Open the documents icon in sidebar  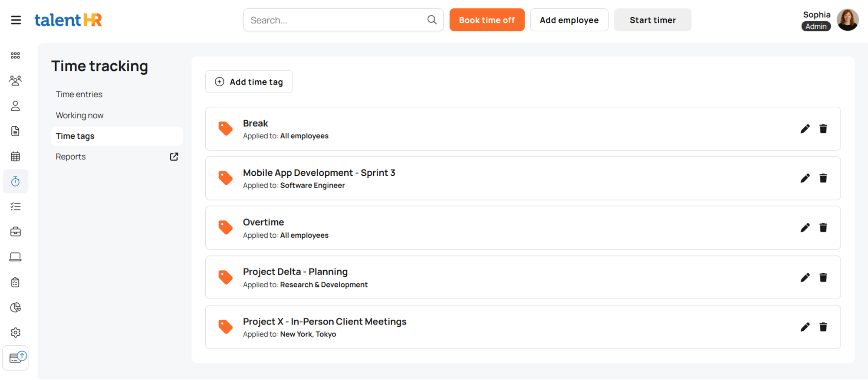(16, 131)
